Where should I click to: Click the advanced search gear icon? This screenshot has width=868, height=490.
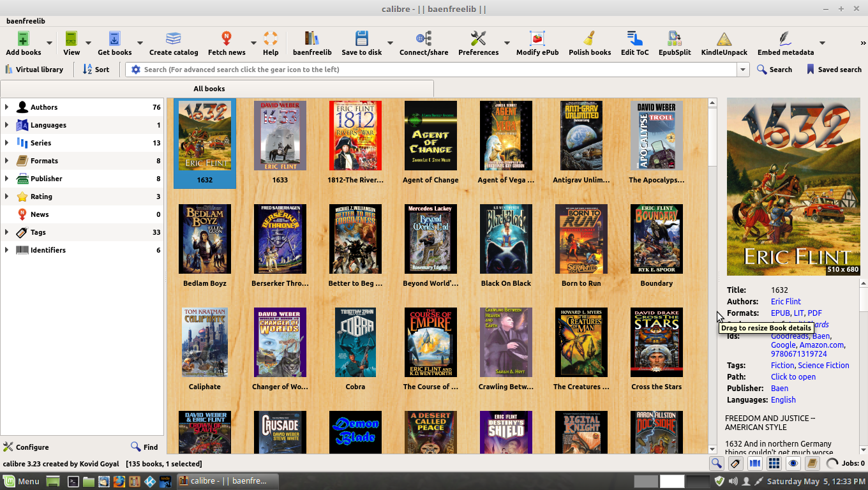click(135, 70)
